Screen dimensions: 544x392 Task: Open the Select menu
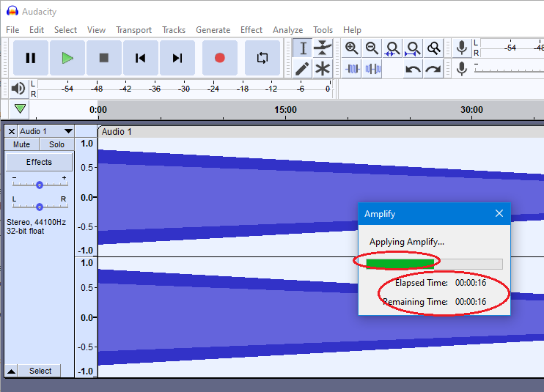(x=65, y=30)
